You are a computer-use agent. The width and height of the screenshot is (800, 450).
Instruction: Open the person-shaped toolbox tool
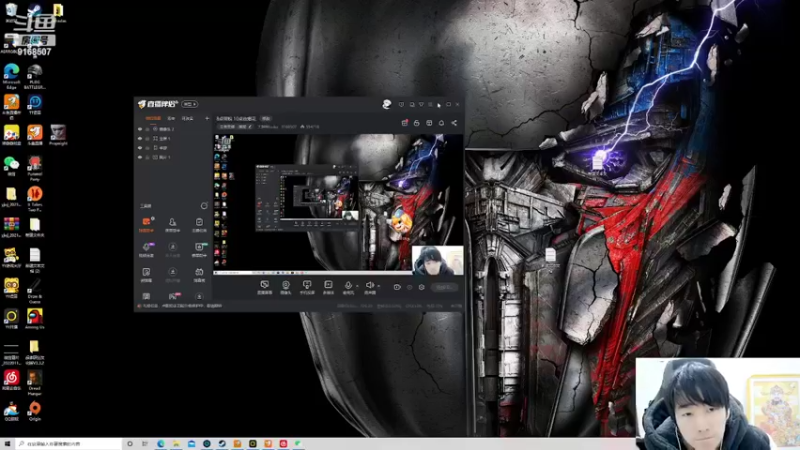[172, 224]
